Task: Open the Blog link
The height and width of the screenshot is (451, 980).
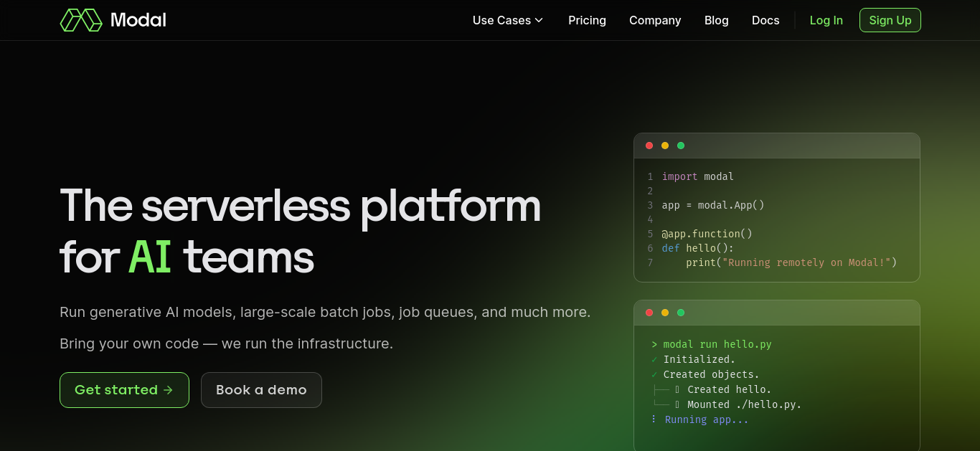Action: coord(717,20)
